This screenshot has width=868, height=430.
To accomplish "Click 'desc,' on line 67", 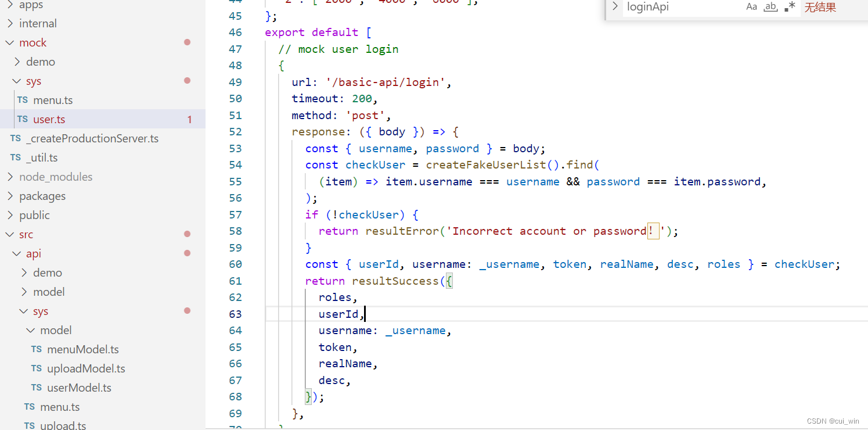I will (335, 381).
